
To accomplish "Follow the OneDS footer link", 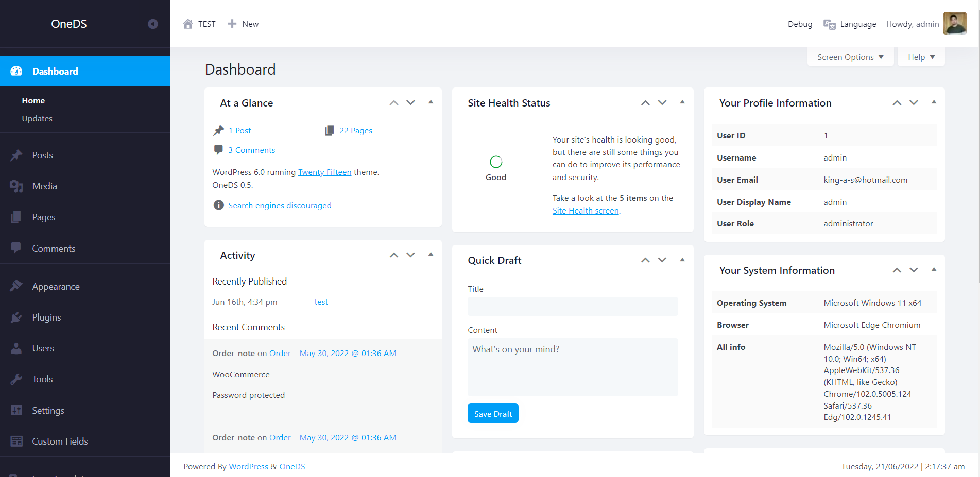I will point(292,466).
